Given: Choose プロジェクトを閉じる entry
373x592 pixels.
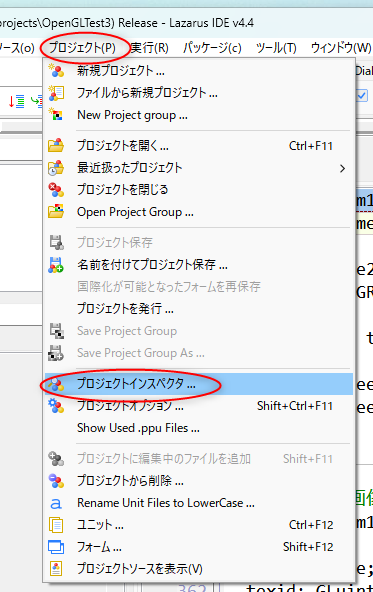Looking at the screenshot, I should click(199, 190).
